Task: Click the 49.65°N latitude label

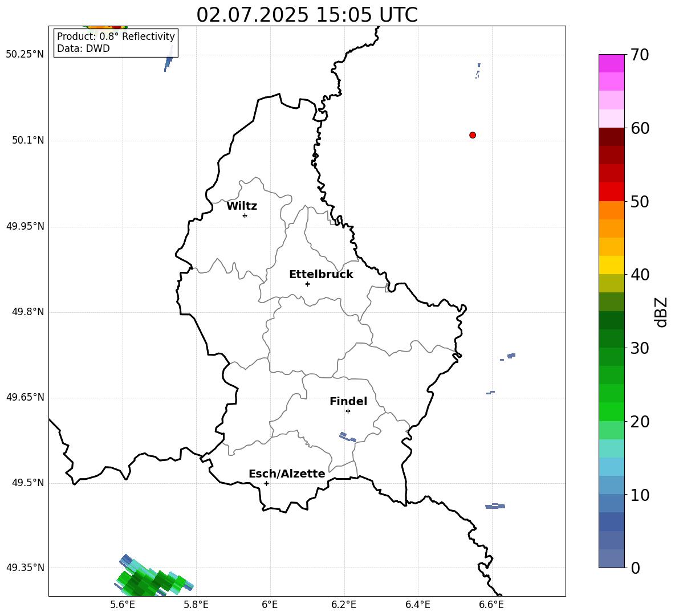Action: tap(25, 397)
